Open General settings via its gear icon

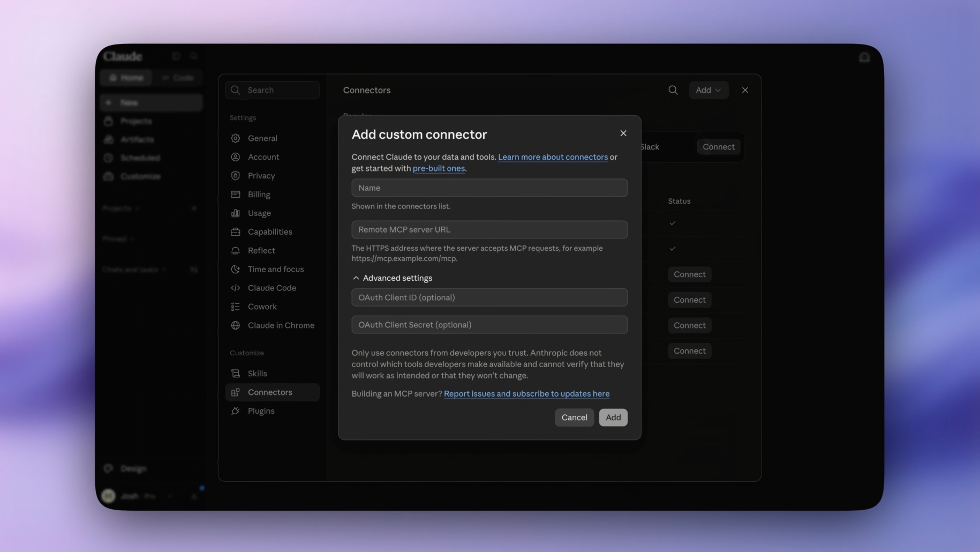(236, 138)
